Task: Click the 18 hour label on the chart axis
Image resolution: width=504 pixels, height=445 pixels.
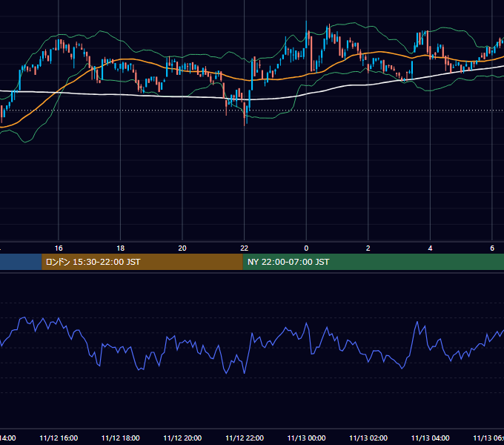Action: [x=121, y=248]
